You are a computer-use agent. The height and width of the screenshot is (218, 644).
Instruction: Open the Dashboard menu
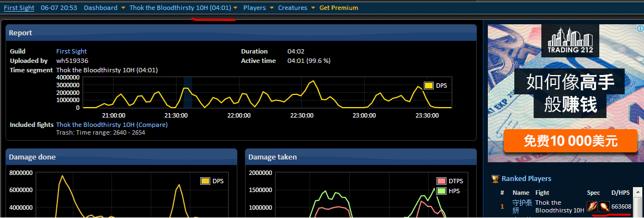tap(100, 8)
